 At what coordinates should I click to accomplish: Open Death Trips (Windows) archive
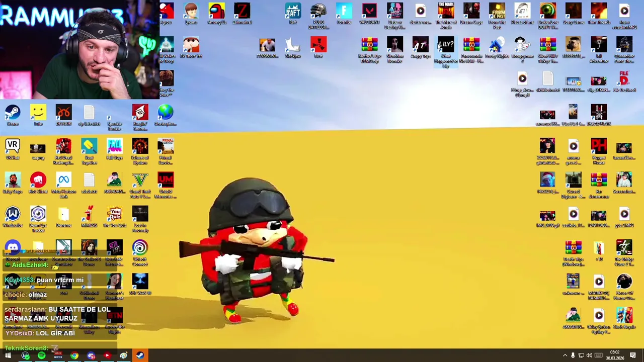(573, 253)
